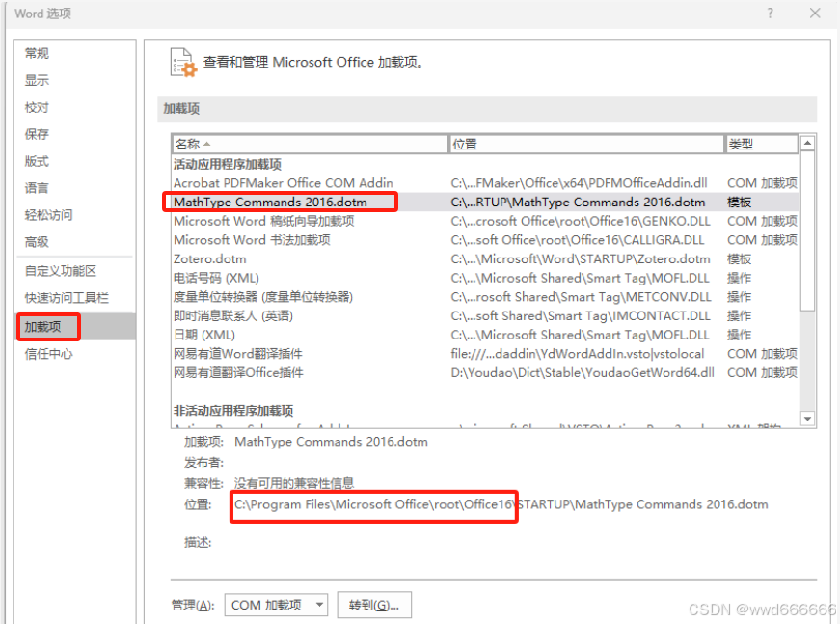Viewport: 840px width, 624px height.
Task: Click the add-in list scrollbar thumb
Action: (807, 231)
